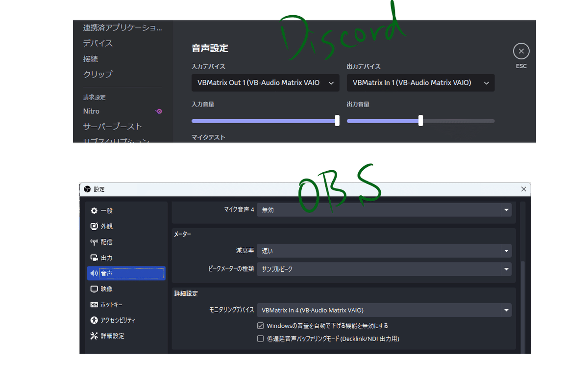Open the モニタリングデバイス dropdown in OBS
This screenshot has width=588, height=368.
384,310
